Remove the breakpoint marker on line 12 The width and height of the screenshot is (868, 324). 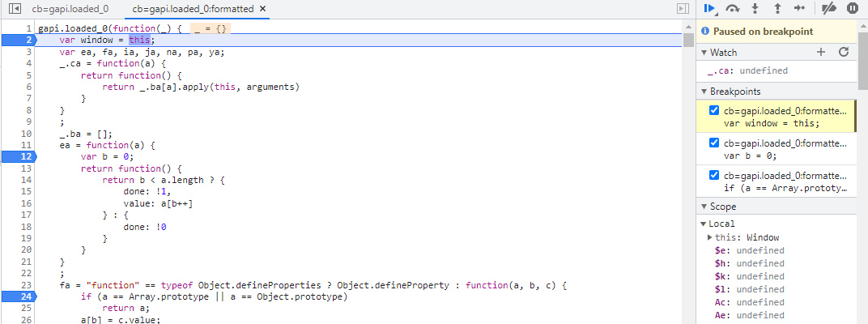23,156
